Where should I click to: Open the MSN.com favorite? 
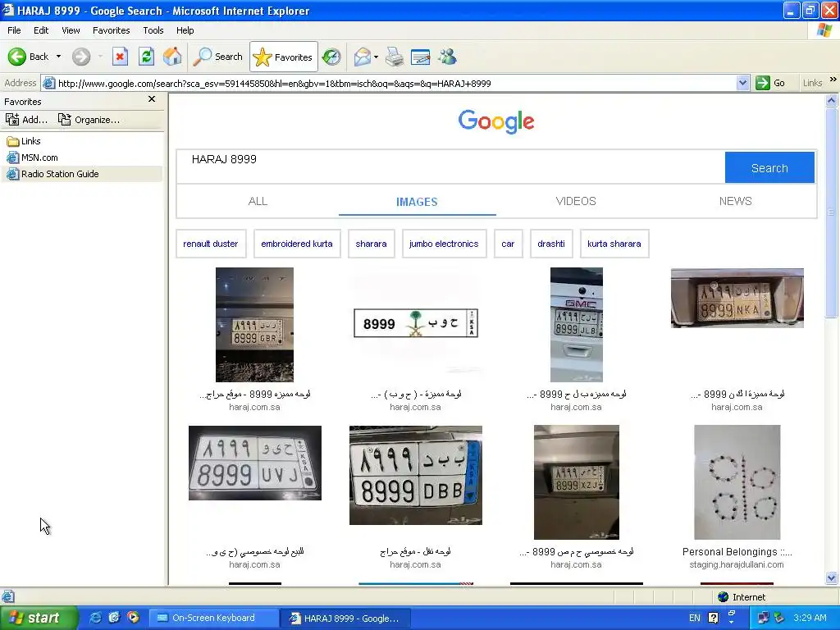(32, 157)
